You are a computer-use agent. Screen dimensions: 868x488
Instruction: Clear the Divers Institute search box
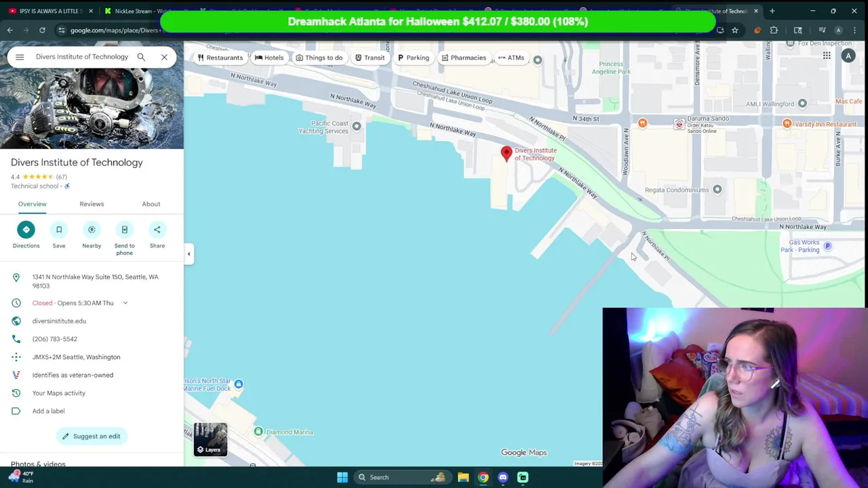tap(164, 57)
